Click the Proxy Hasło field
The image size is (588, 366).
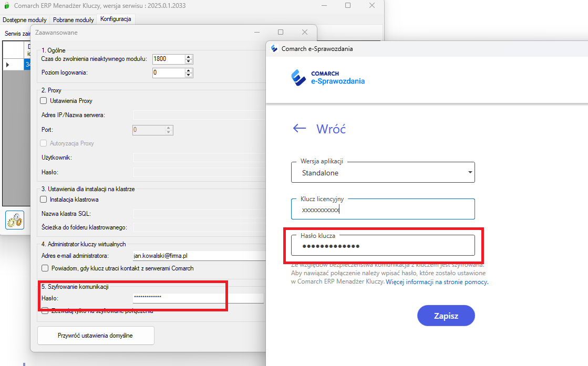pyautogui.click(x=199, y=172)
